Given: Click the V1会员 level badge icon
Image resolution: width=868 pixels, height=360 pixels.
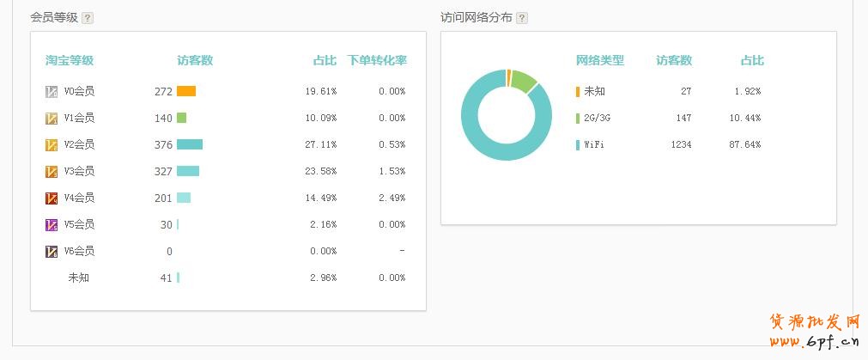Looking at the screenshot, I should 52,118.
